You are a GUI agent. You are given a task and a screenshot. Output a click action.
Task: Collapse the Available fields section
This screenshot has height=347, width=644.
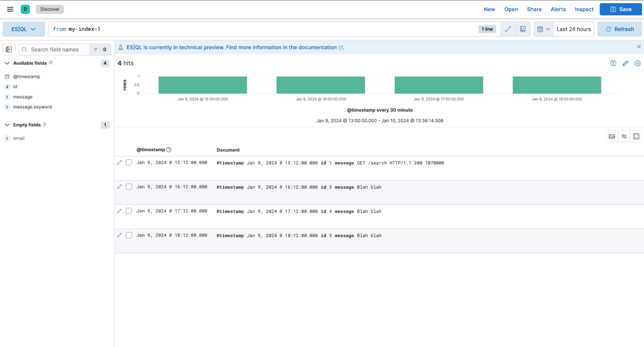tap(7, 63)
